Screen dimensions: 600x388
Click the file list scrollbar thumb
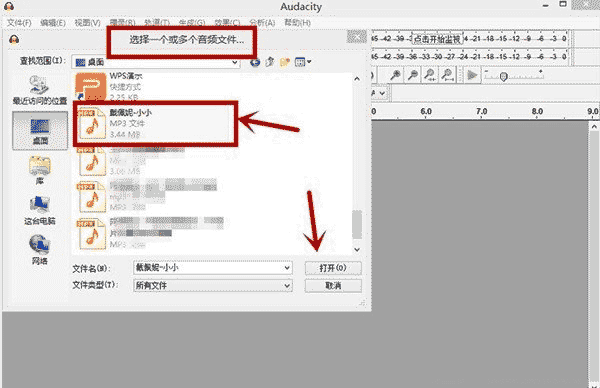coord(357,224)
